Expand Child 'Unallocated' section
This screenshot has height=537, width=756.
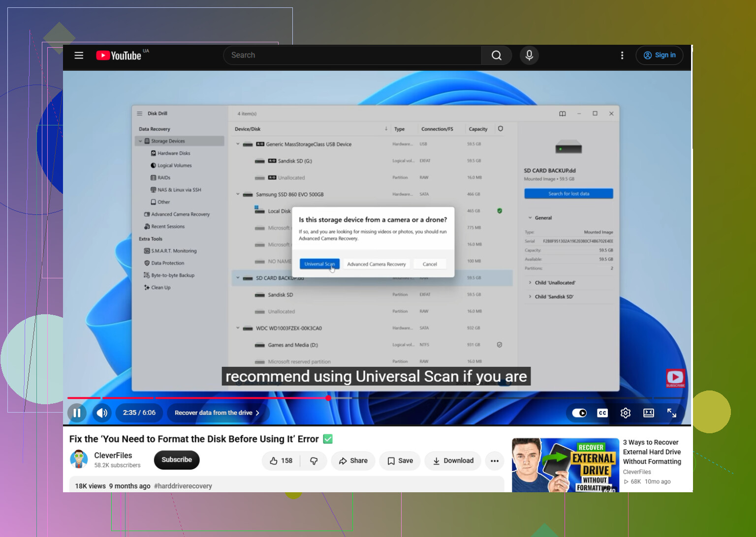coord(530,283)
